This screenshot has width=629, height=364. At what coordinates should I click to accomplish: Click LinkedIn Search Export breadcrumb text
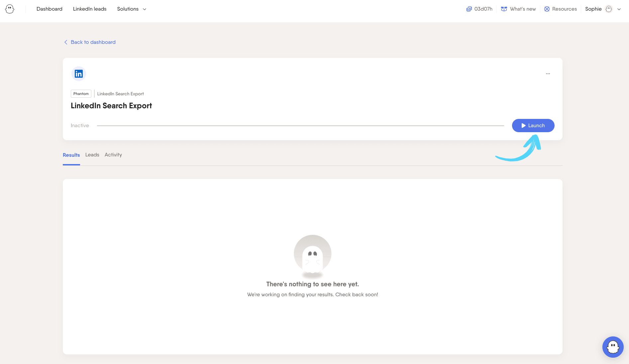click(120, 94)
